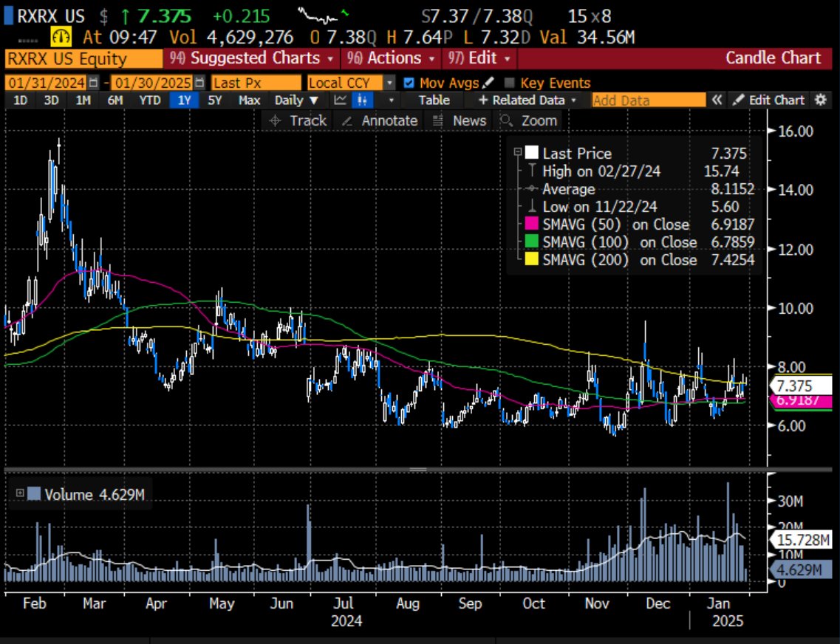Collapse panel with double left arrows icon
Viewport: 840px width, 644px height.
[x=716, y=100]
